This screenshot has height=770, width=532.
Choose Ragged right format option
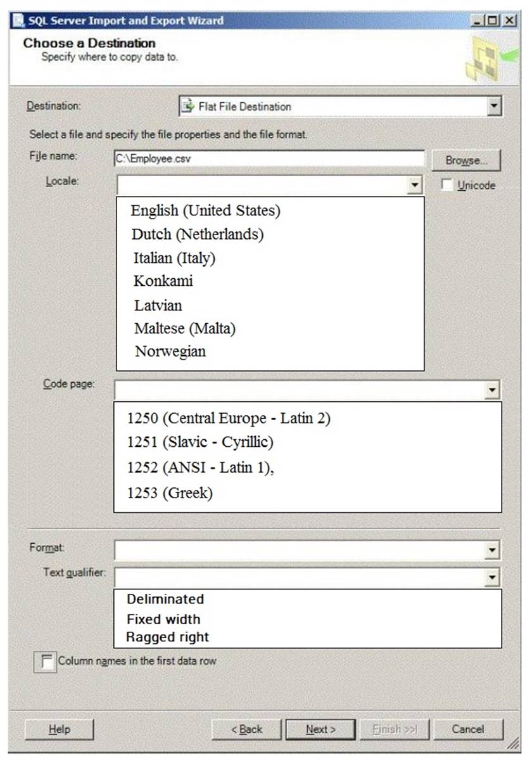(x=167, y=637)
